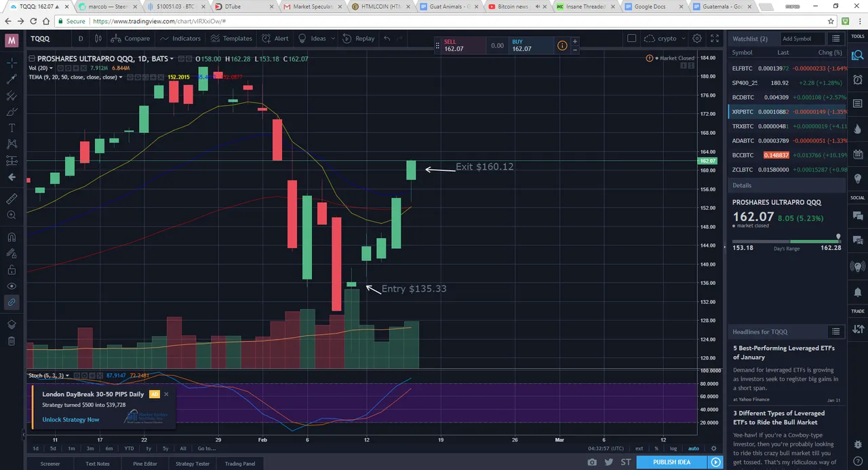Open 5 Best-Performing Leveraged ETFs headline
This screenshot has width=868, height=470.
tap(784, 353)
